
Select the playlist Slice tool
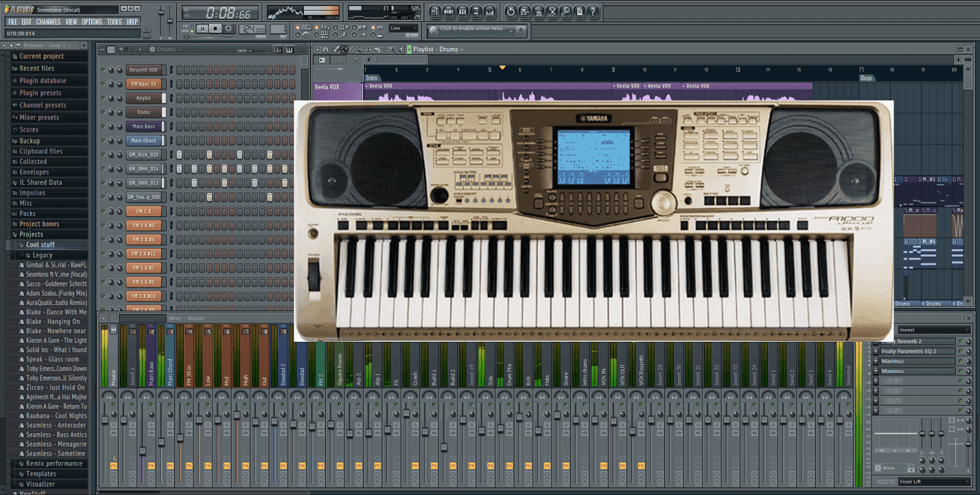[377, 49]
